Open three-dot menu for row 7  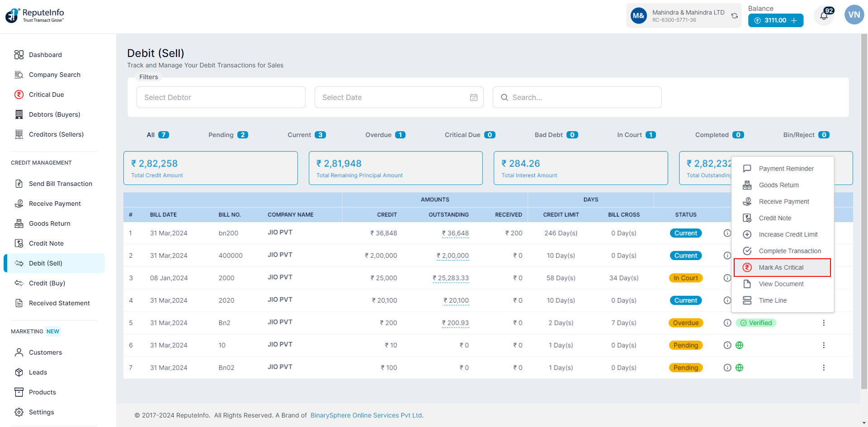(823, 368)
